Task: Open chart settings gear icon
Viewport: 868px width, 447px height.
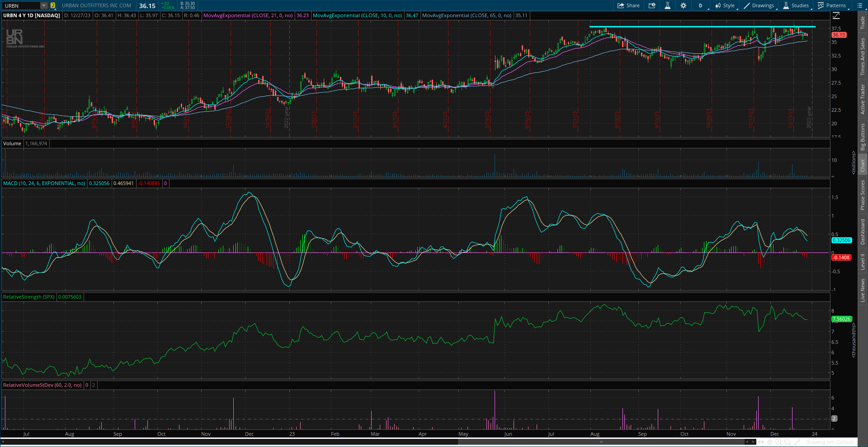Action: click(683, 5)
